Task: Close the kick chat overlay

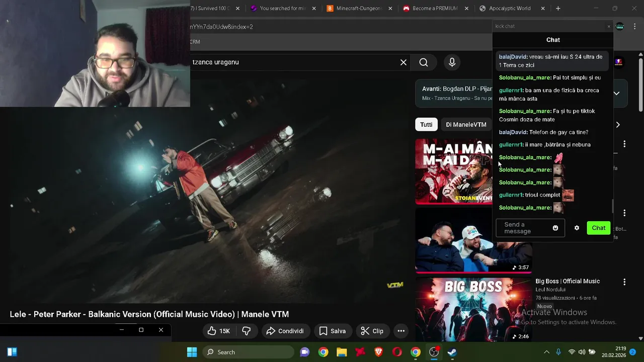Action: (x=609, y=26)
